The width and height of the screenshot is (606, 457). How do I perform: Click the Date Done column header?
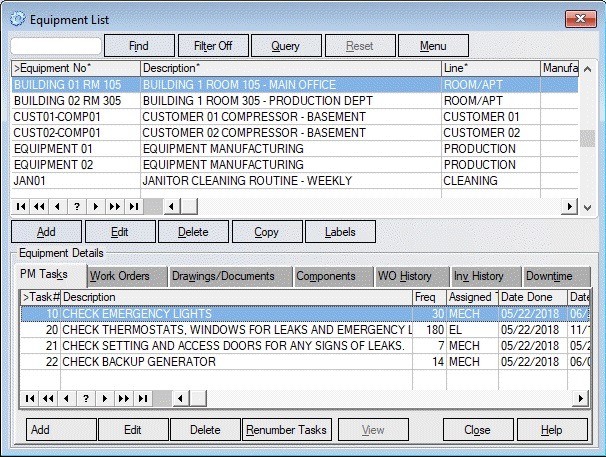[533, 297]
